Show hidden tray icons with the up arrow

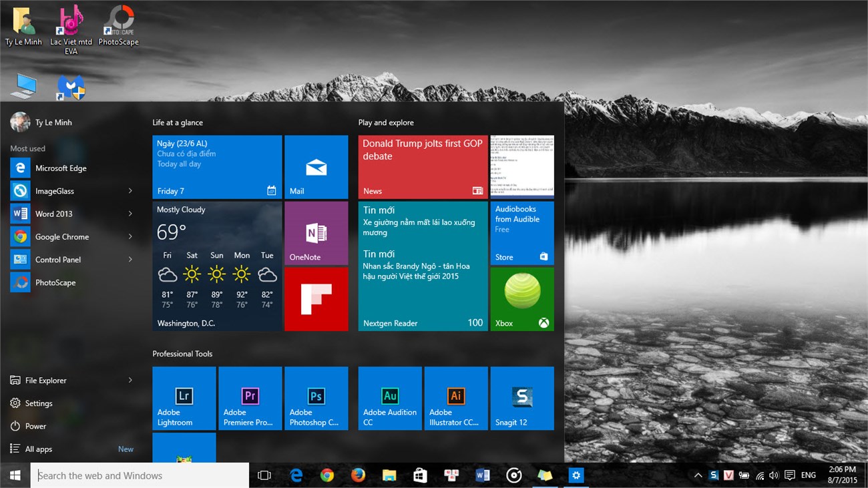point(698,475)
